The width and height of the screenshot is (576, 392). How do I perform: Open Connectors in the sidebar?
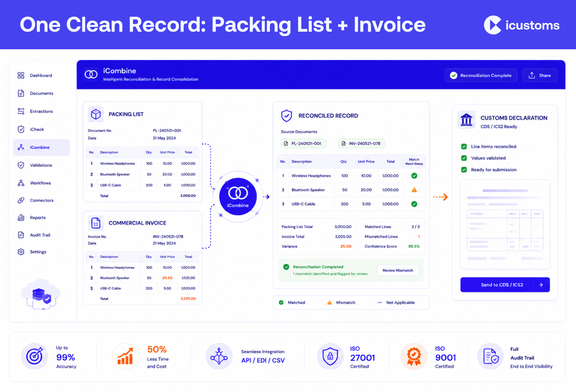(41, 200)
